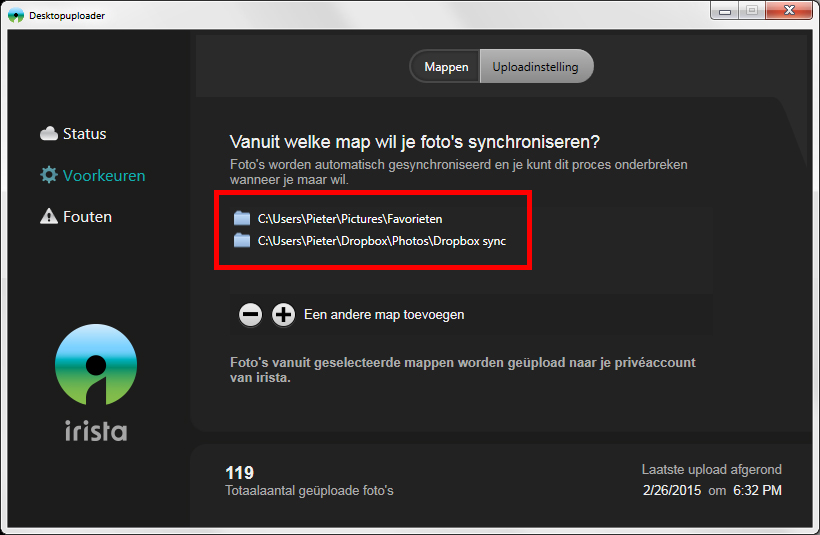Click the cloud icon next to Status
The width and height of the screenshot is (820, 535).
point(49,134)
